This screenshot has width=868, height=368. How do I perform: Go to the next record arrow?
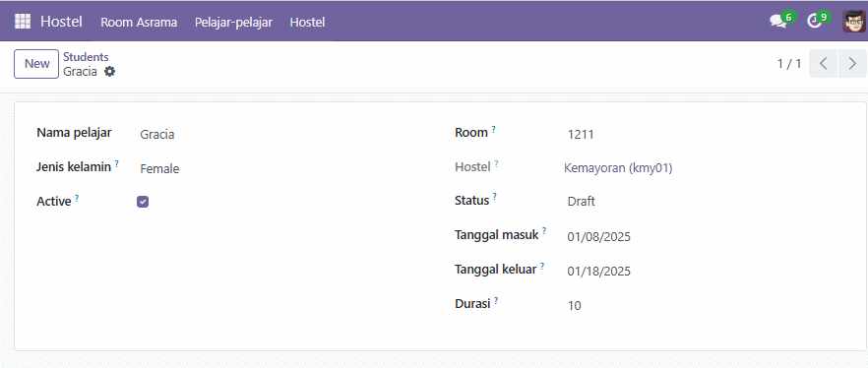click(x=852, y=64)
